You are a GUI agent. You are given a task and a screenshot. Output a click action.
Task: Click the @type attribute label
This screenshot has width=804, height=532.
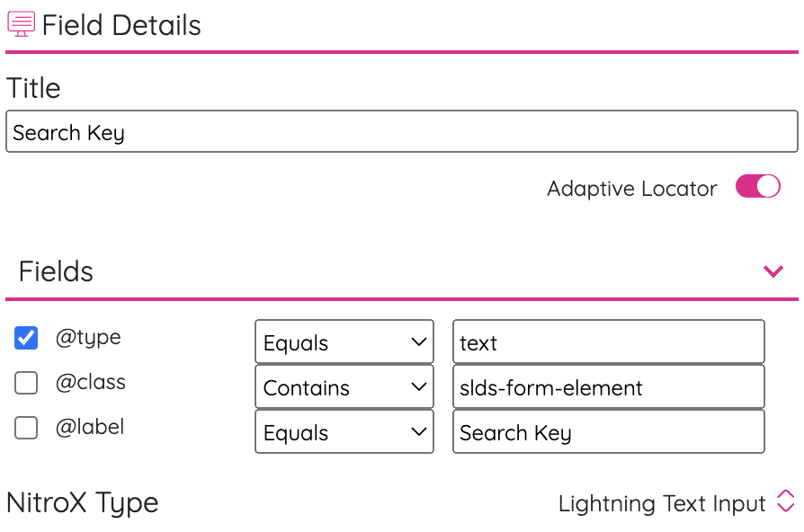pyautogui.click(x=88, y=338)
